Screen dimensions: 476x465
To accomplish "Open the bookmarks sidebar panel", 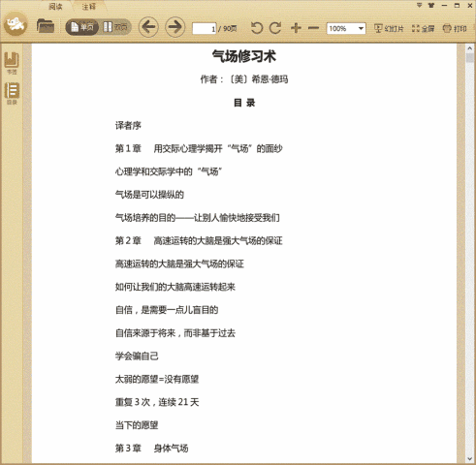I will pos(12,63).
